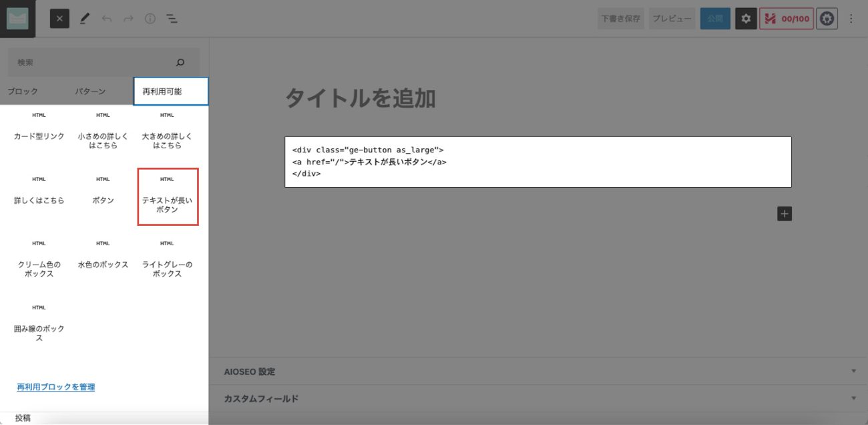Insert the 大きめの詳しくはこちら block
This screenshot has height=425, width=868.
tap(168, 130)
